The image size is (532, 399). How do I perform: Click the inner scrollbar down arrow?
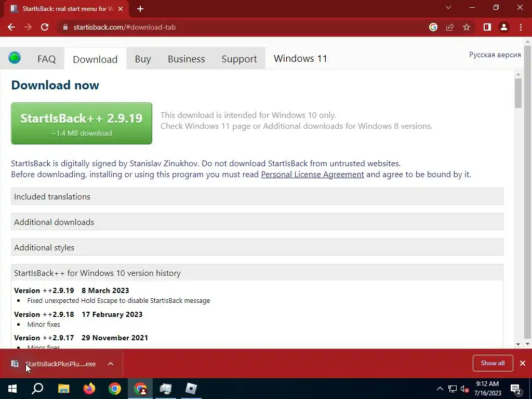point(518,344)
